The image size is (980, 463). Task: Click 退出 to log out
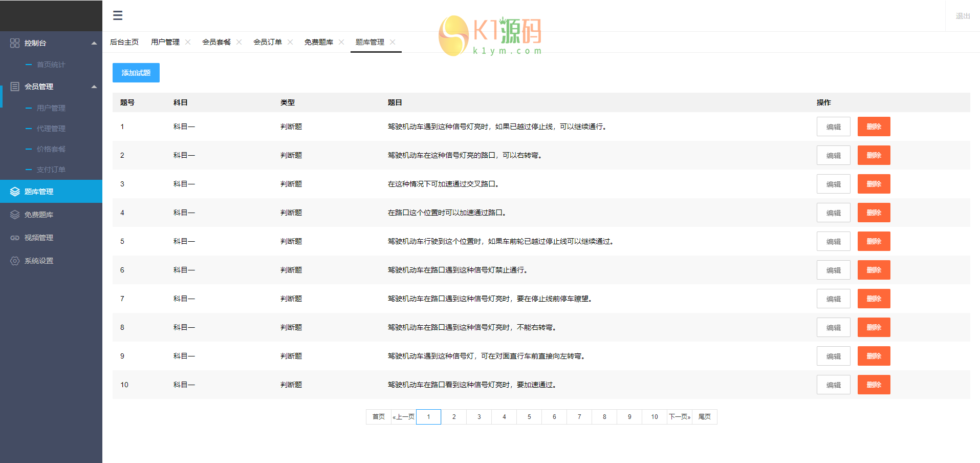coord(963,16)
